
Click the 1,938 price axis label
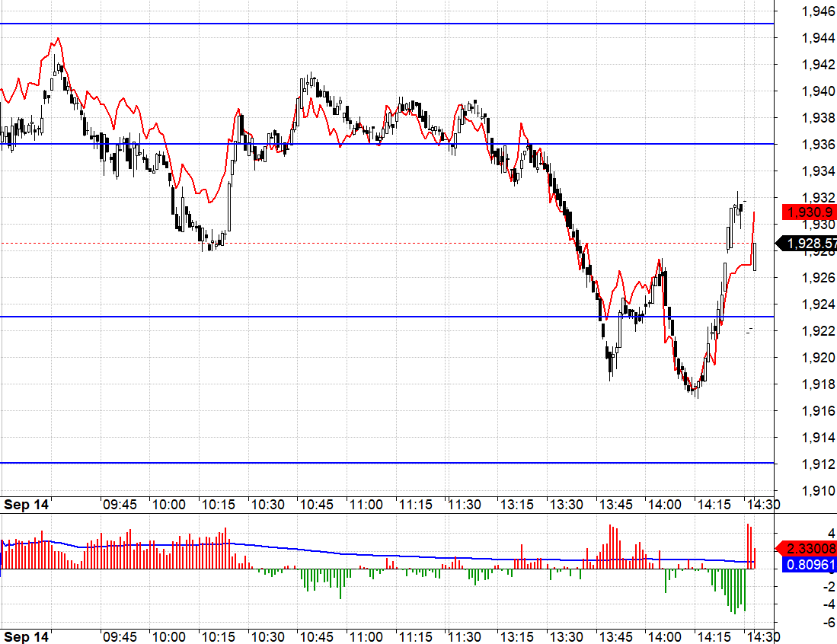pyautogui.click(x=818, y=117)
